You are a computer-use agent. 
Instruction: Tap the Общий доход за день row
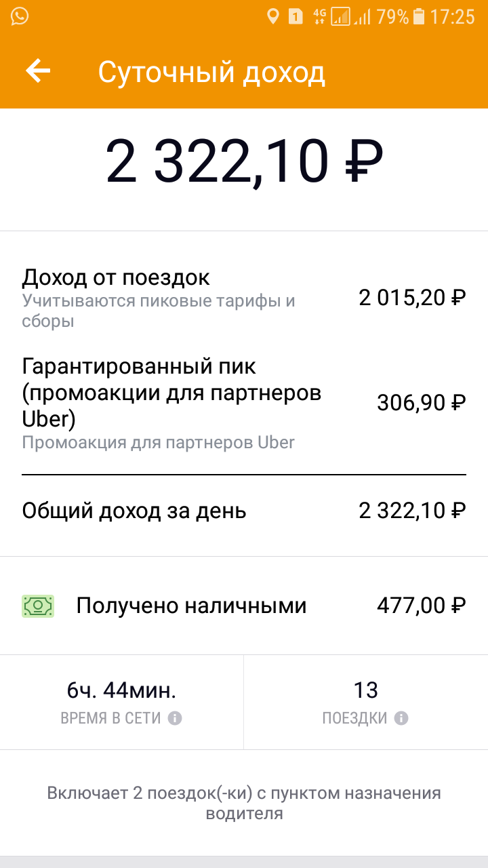pyautogui.click(x=244, y=511)
